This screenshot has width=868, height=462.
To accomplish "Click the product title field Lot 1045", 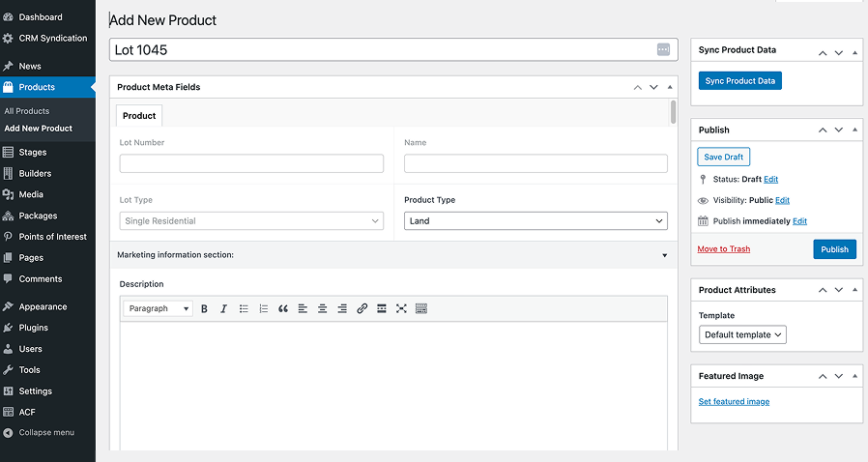I will (393, 50).
